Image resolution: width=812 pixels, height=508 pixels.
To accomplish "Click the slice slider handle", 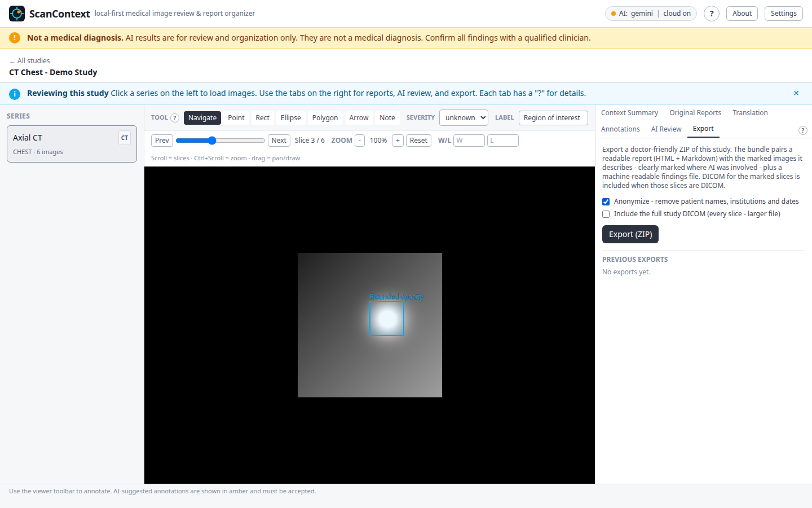I will 212,141.
